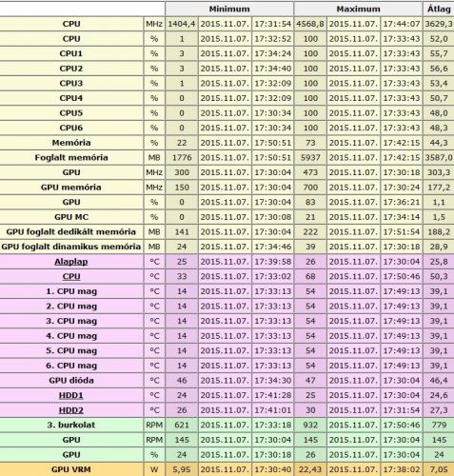454x476 pixels.
Task: Click GPU memória maximum value 700
Action: 310,188
